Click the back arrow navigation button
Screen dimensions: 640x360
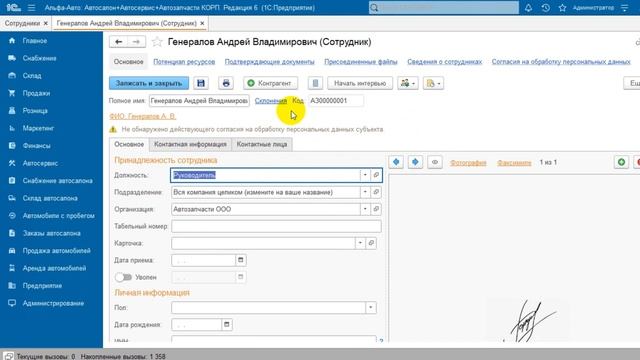click(118, 42)
